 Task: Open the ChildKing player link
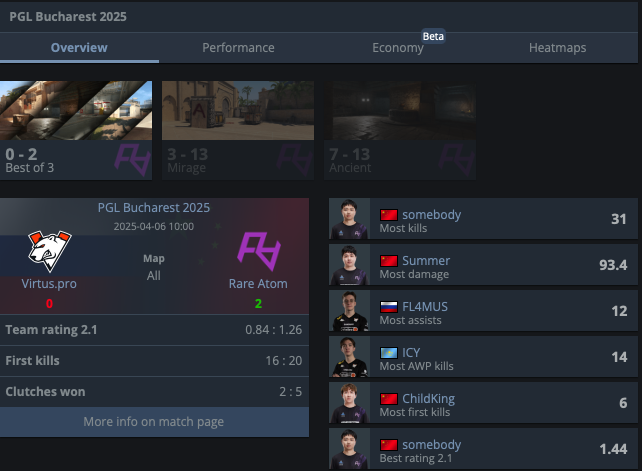[429, 399]
